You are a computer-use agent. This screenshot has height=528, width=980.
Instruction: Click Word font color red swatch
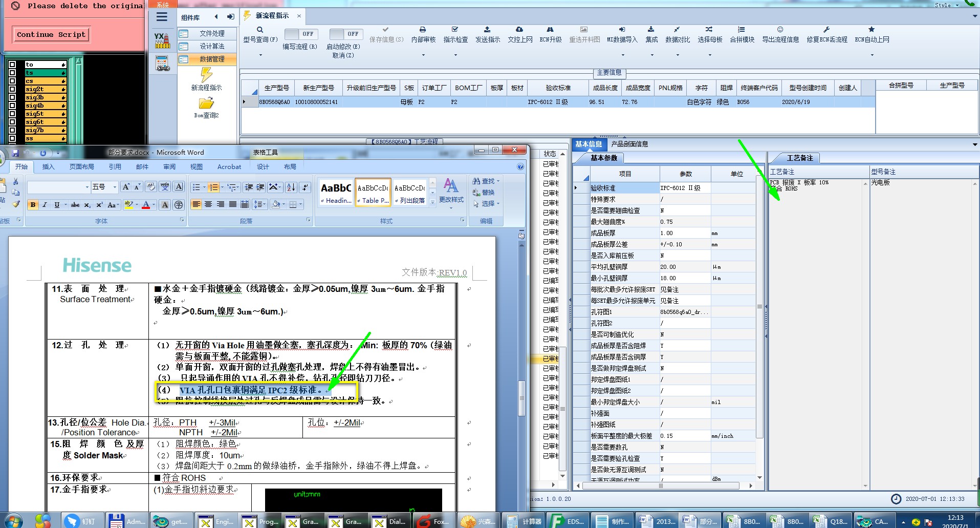point(146,205)
